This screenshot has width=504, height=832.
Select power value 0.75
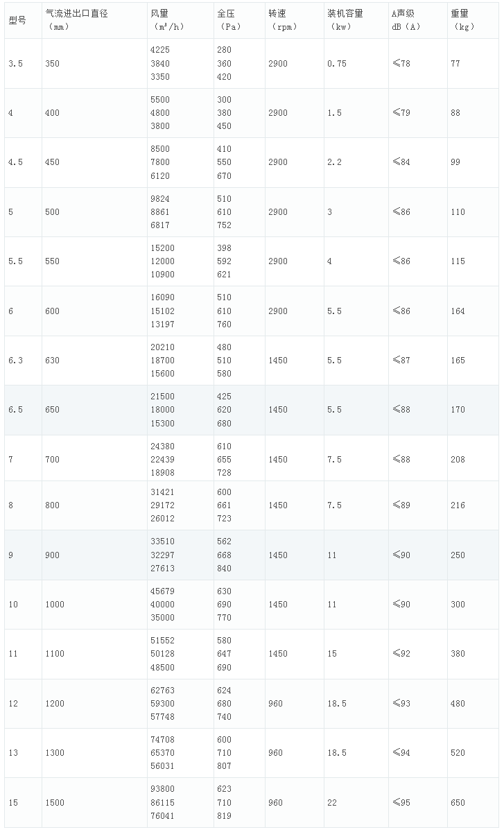[337, 64]
